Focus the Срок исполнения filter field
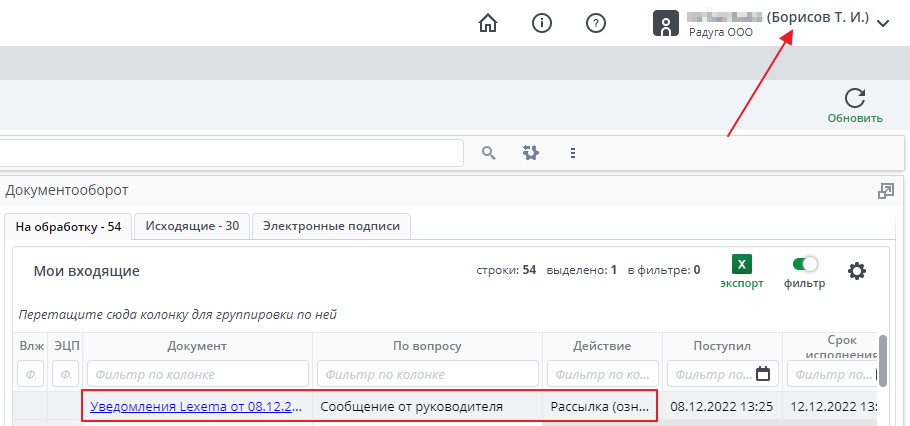Viewport: 910px width, 426px height. pos(832,374)
